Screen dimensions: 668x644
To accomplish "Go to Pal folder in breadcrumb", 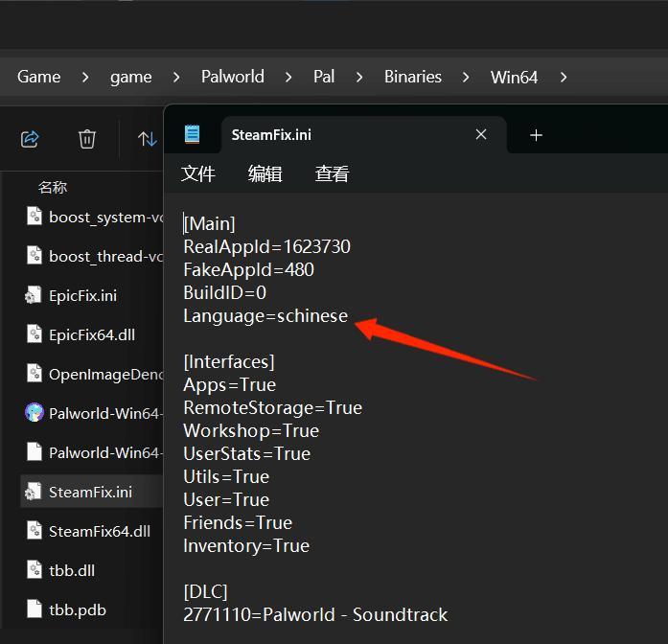I will coord(324,77).
